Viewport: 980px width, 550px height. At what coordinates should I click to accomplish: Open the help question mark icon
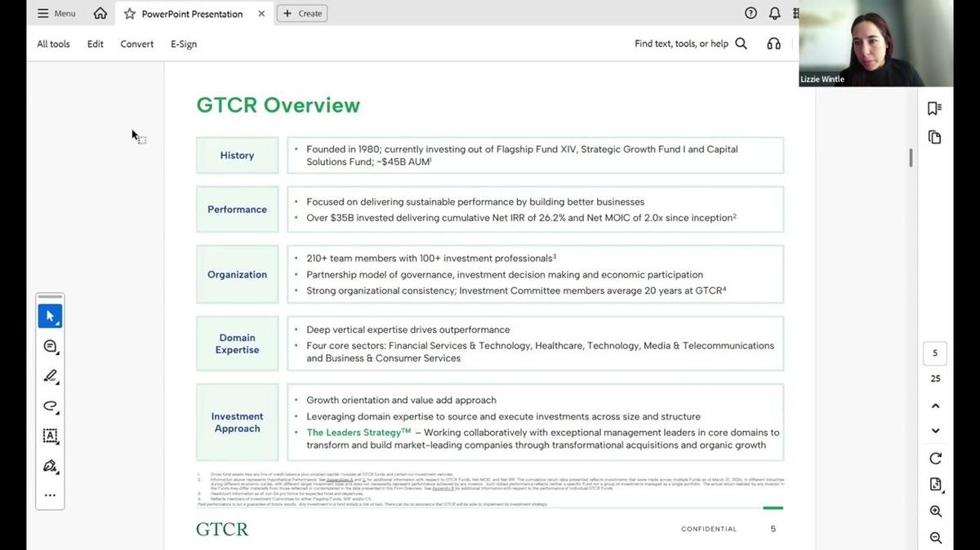(x=751, y=13)
